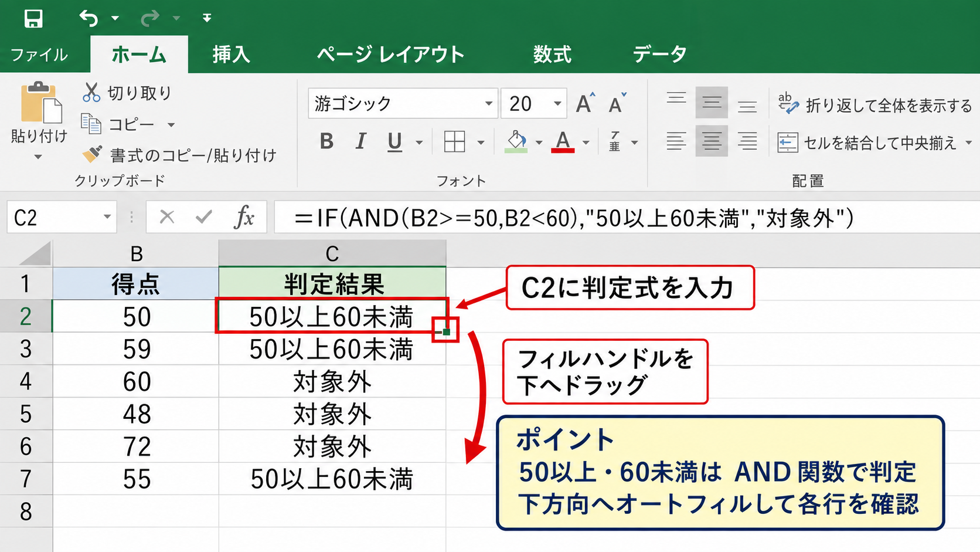Confirm the formula with the checkmark icon
Image resolution: width=980 pixels, height=552 pixels.
pyautogui.click(x=204, y=217)
